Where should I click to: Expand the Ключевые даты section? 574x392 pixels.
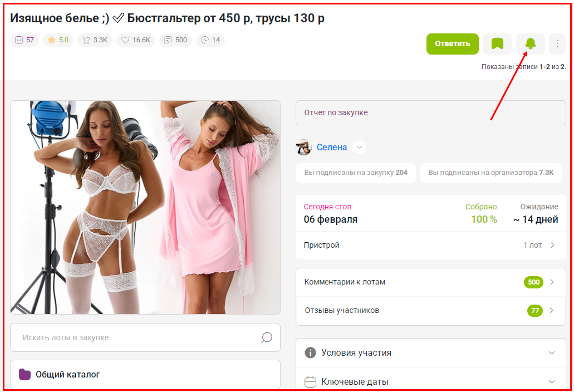(430, 381)
